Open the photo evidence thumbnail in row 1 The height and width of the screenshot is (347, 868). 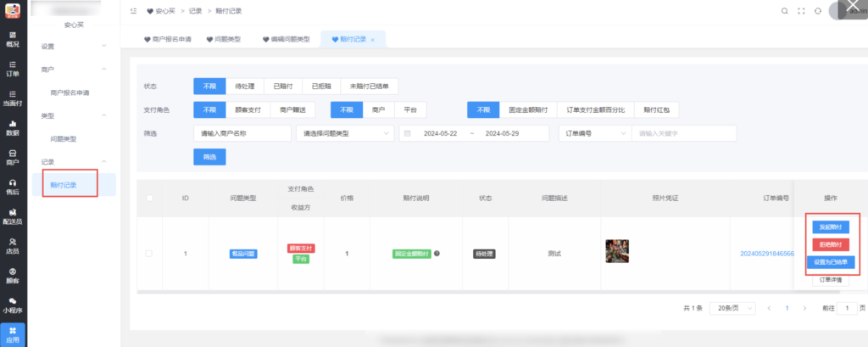(x=617, y=250)
